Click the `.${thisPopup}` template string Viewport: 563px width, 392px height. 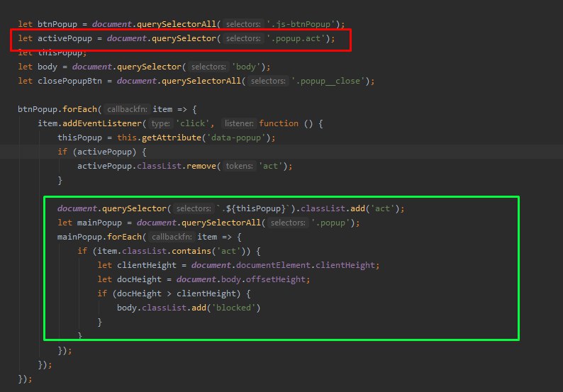252,208
